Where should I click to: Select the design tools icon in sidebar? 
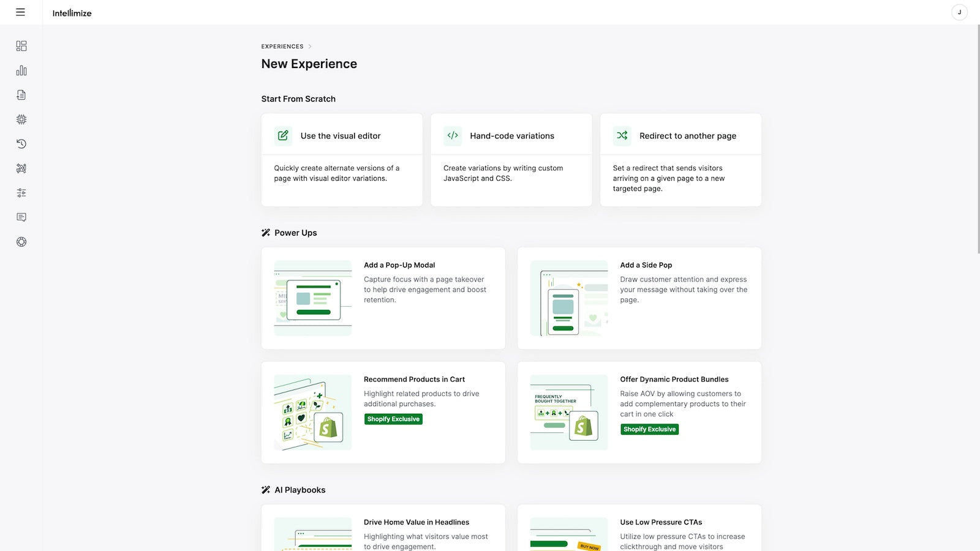pyautogui.click(x=21, y=168)
